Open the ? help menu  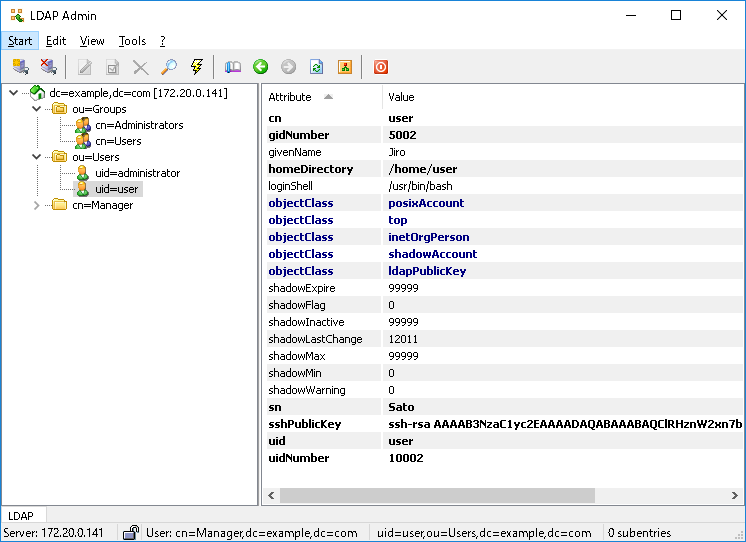click(163, 41)
